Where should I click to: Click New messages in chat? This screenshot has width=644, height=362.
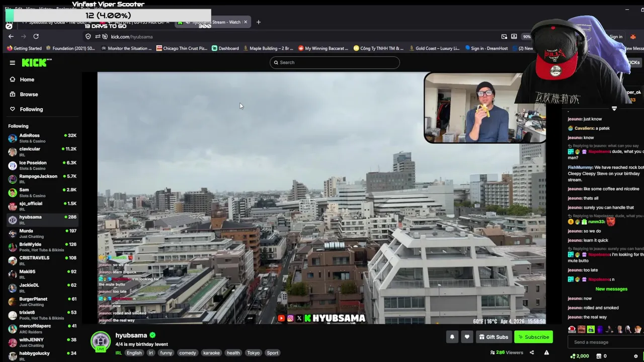point(611,289)
